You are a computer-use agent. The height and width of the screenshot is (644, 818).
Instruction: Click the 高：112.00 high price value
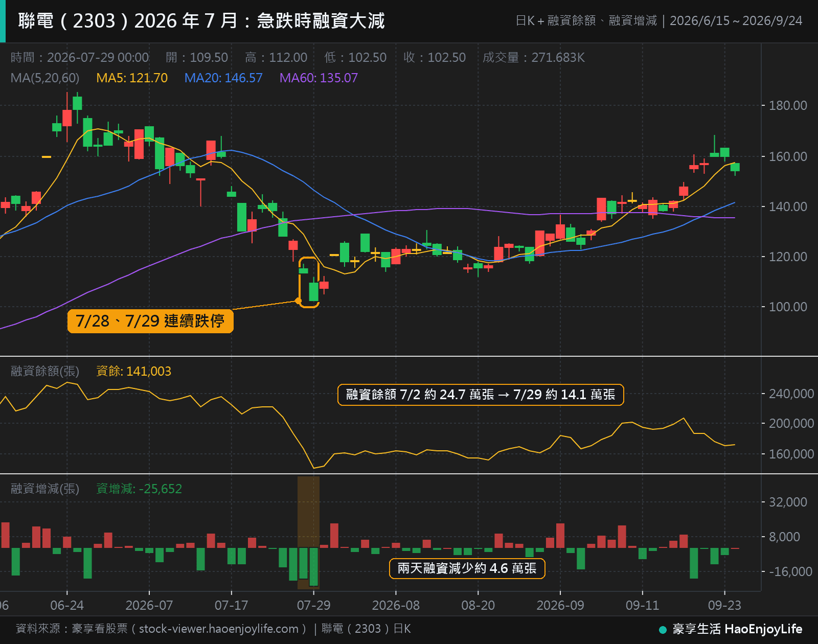276,57
